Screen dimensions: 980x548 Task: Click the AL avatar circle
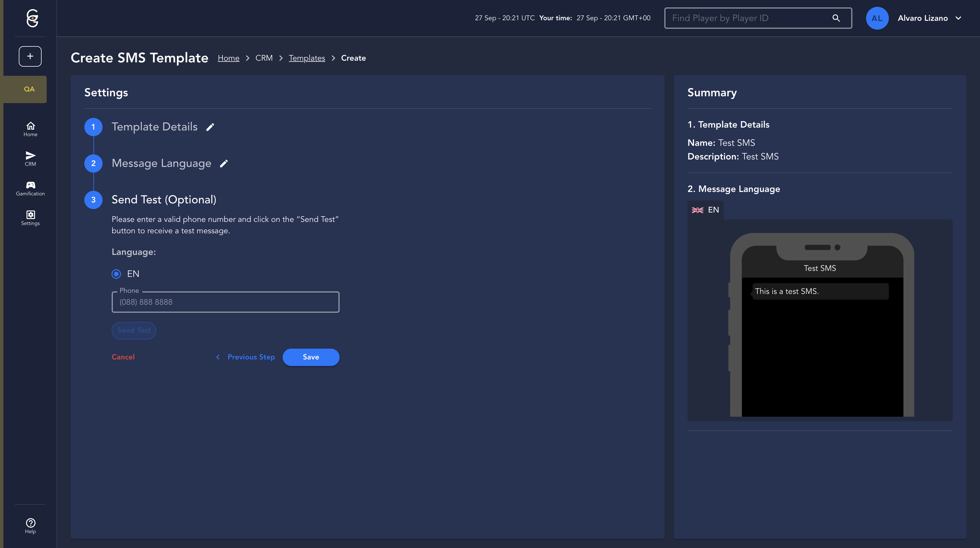point(877,18)
